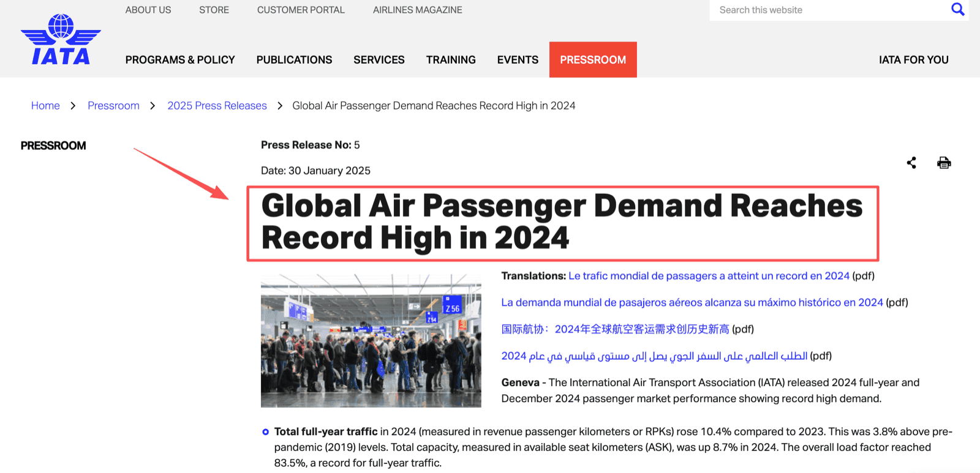Open the Store link
The image size is (980, 473).
point(214,10)
